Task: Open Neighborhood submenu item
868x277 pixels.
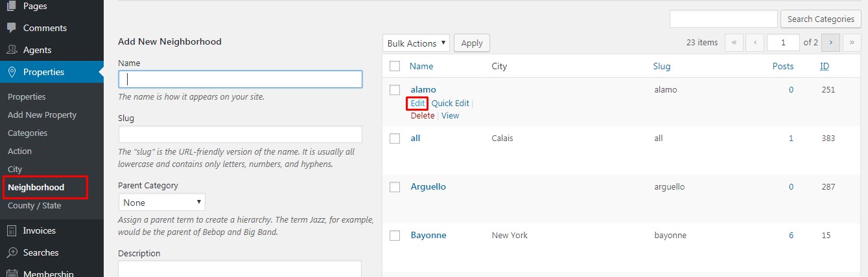Action: pos(36,187)
